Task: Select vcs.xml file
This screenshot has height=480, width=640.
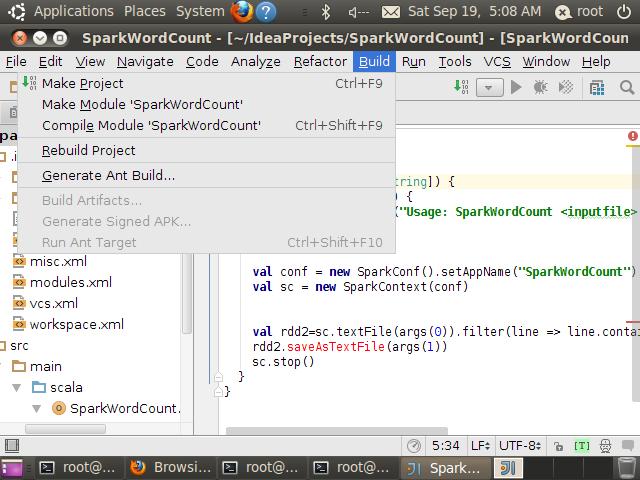Action: 53,304
